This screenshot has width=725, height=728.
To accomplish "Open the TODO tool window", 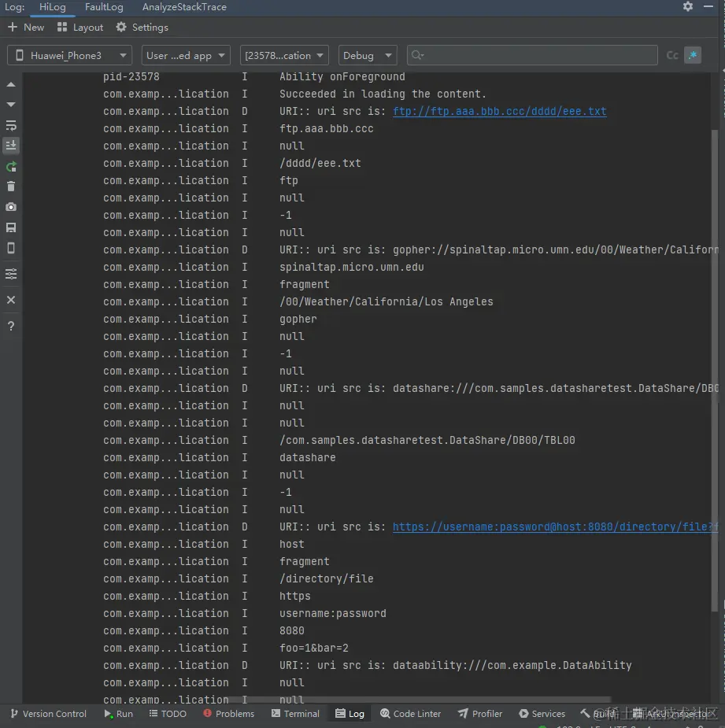I will pos(168,714).
